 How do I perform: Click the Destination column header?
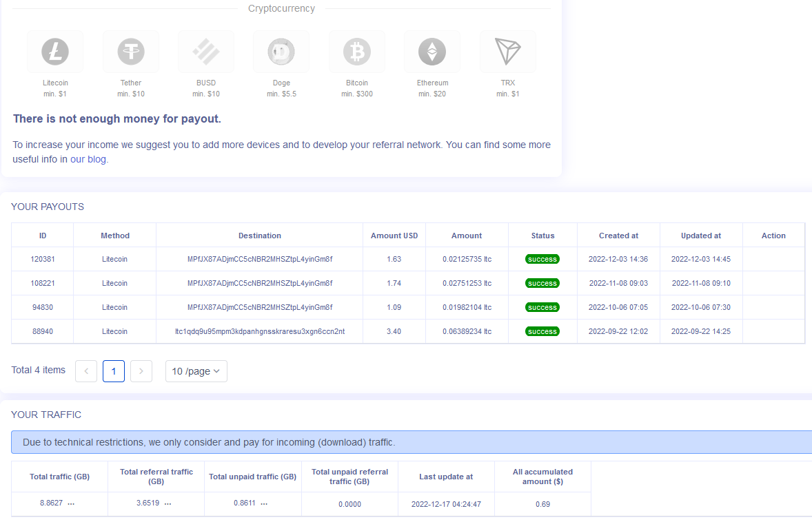point(259,236)
